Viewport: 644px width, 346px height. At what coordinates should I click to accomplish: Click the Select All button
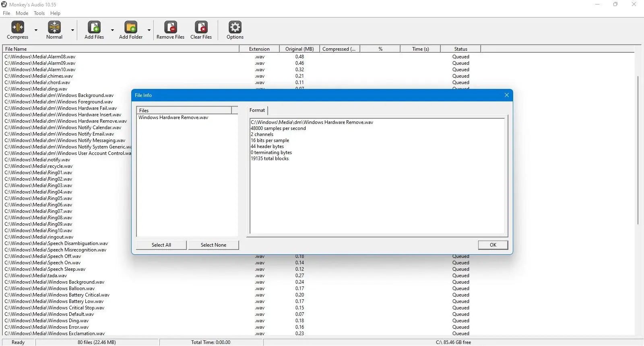tap(161, 245)
